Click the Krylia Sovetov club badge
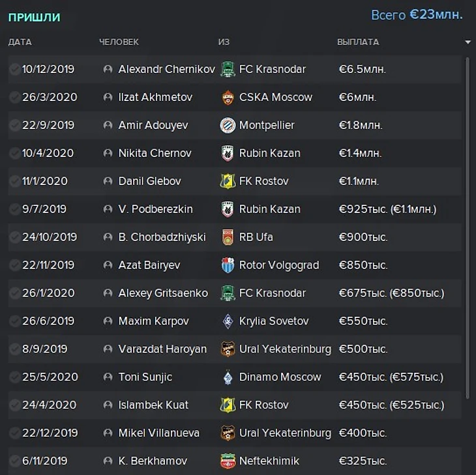 pyautogui.click(x=228, y=321)
